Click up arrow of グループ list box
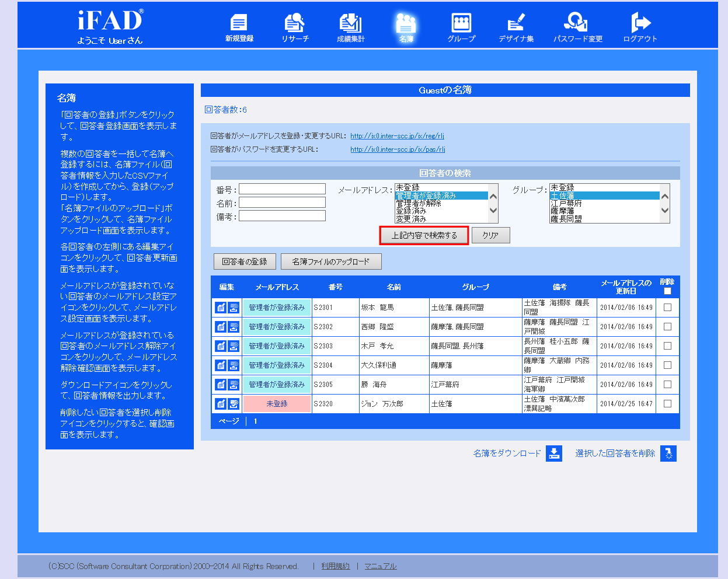The height and width of the screenshot is (579, 728). point(664,196)
